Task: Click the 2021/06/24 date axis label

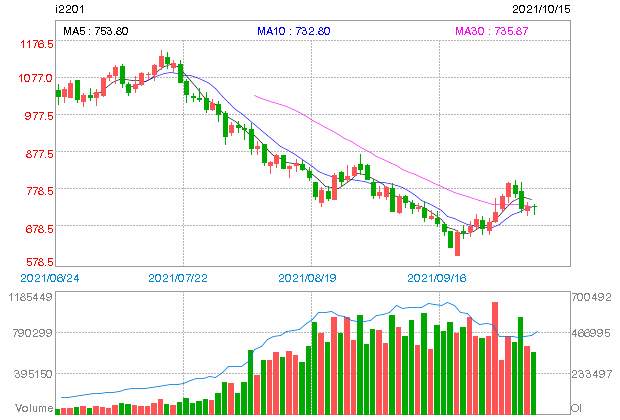Action: click(x=50, y=278)
